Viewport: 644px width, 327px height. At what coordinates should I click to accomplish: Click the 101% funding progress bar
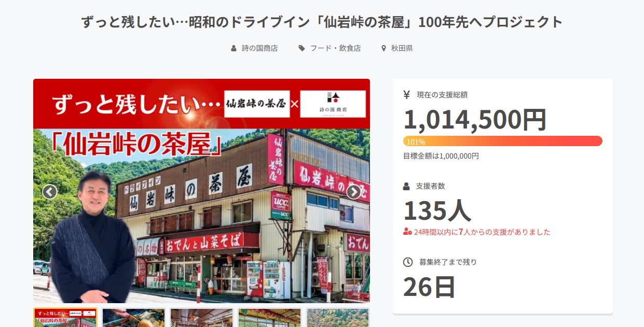[502, 141]
